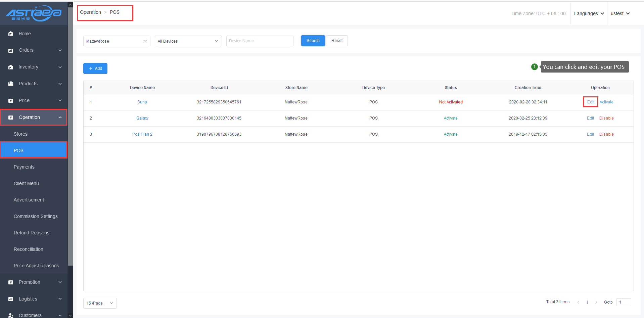Click the Logistics icon in sidebar
The width and height of the screenshot is (644, 318).
[x=11, y=299]
